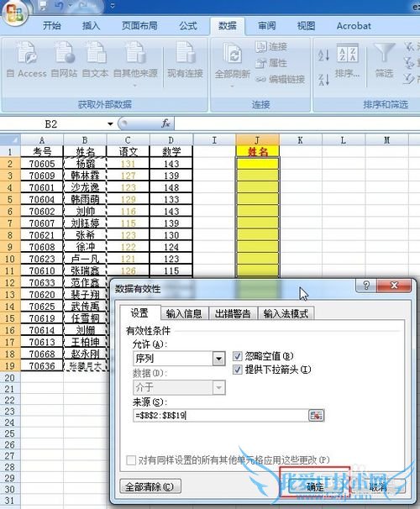Open the Sort (排序) dialog
420x509 pixels.
click(347, 60)
